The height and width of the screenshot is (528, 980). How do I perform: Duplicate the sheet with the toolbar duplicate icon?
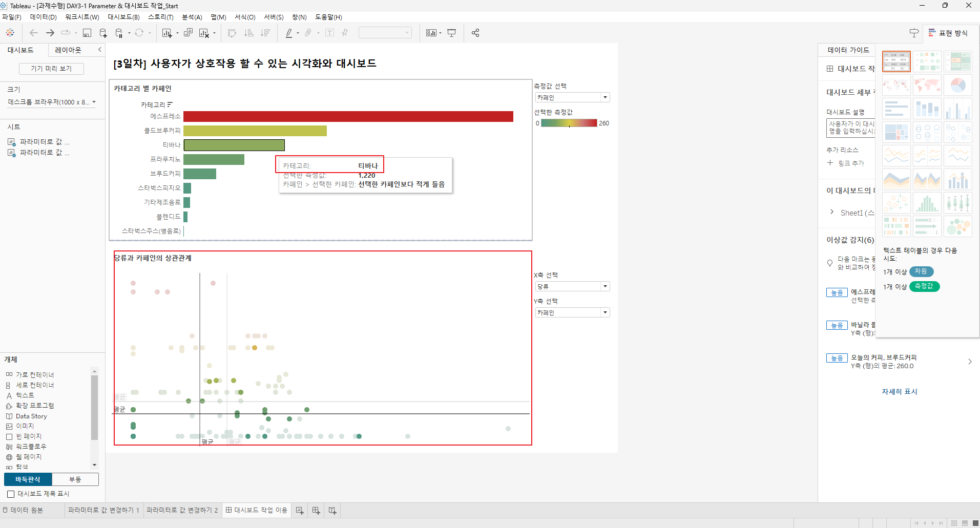point(188,33)
